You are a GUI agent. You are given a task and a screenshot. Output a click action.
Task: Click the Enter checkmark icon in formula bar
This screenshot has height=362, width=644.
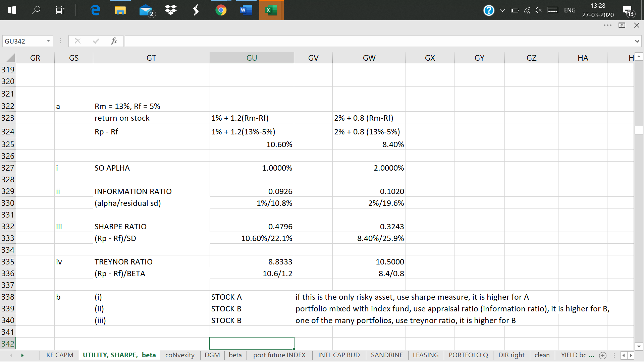pos(96,41)
